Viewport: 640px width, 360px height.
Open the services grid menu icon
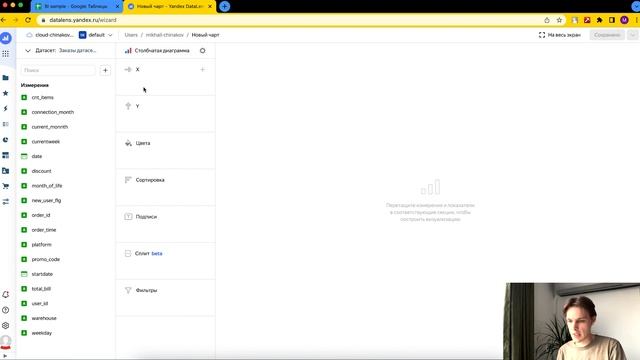pos(6,54)
